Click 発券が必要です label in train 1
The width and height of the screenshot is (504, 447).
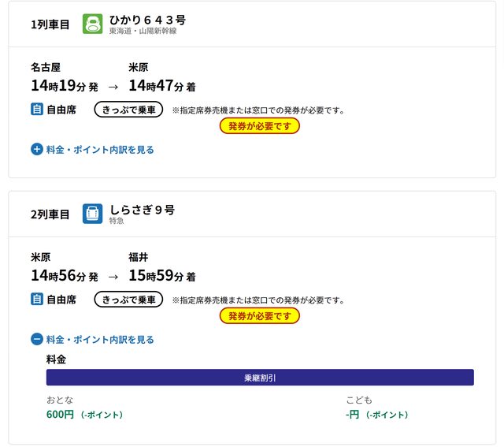[x=259, y=126]
